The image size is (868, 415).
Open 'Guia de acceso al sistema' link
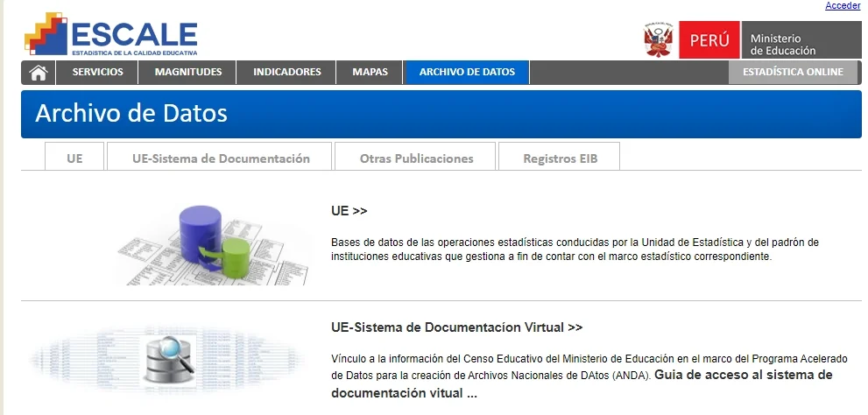[x=582, y=384]
